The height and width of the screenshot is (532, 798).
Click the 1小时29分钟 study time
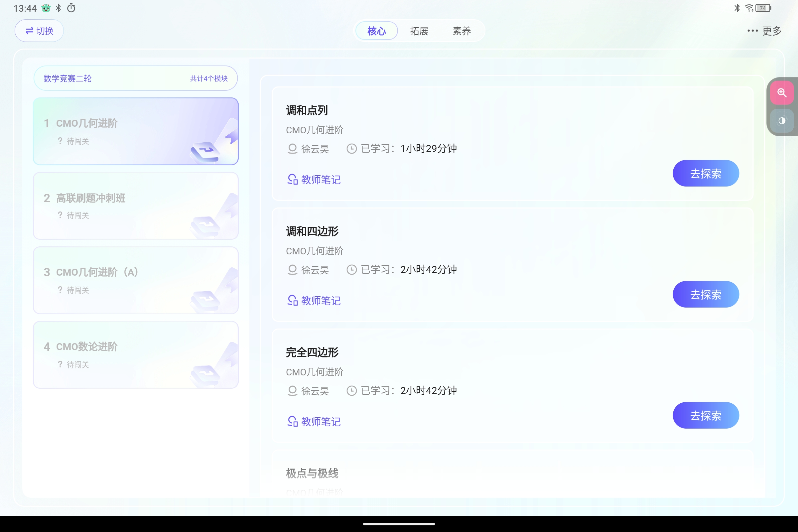tap(429, 149)
